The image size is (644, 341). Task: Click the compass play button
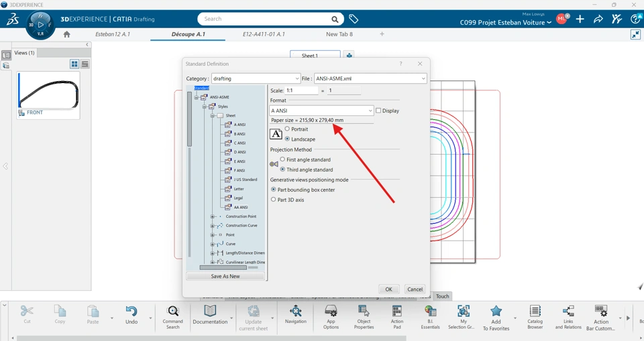pyautogui.click(x=40, y=25)
